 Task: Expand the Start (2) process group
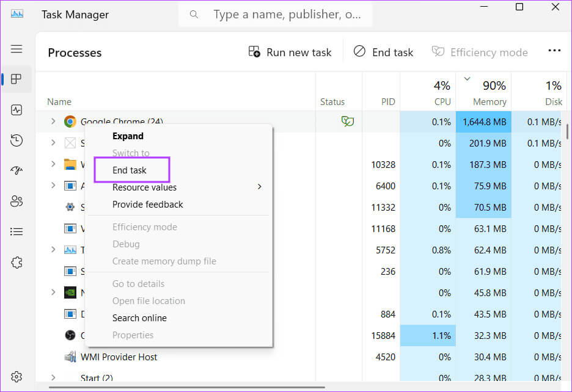pos(53,377)
